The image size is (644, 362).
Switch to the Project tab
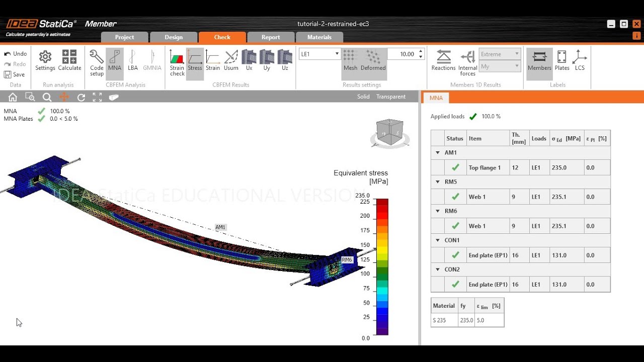(x=125, y=37)
